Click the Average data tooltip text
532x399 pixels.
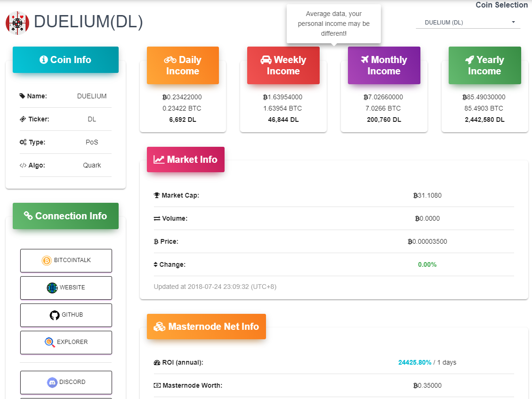[x=334, y=24]
